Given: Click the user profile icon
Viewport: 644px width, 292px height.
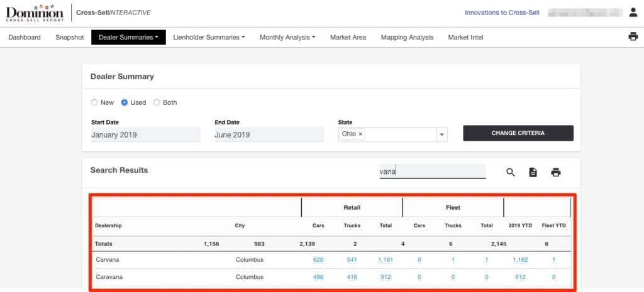Looking at the screenshot, I should [x=633, y=13].
